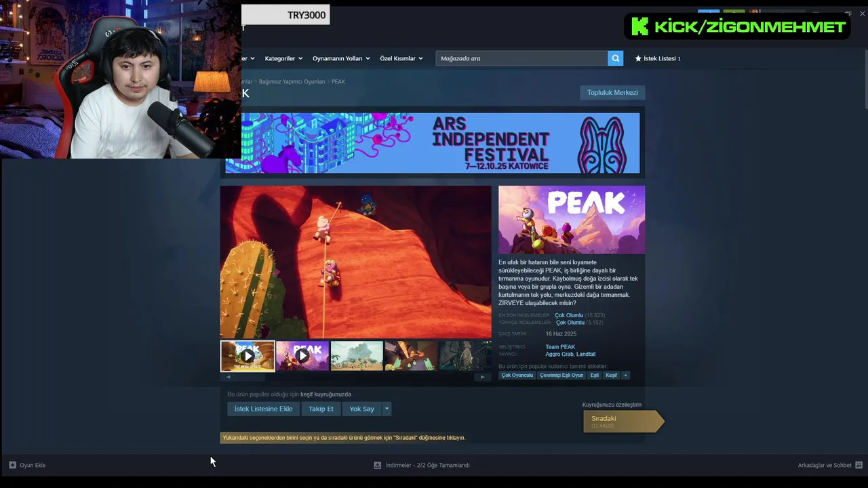The image size is (868, 488).
Task: Click the Yok Say ignore button
Action: click(x=362, y=409)
